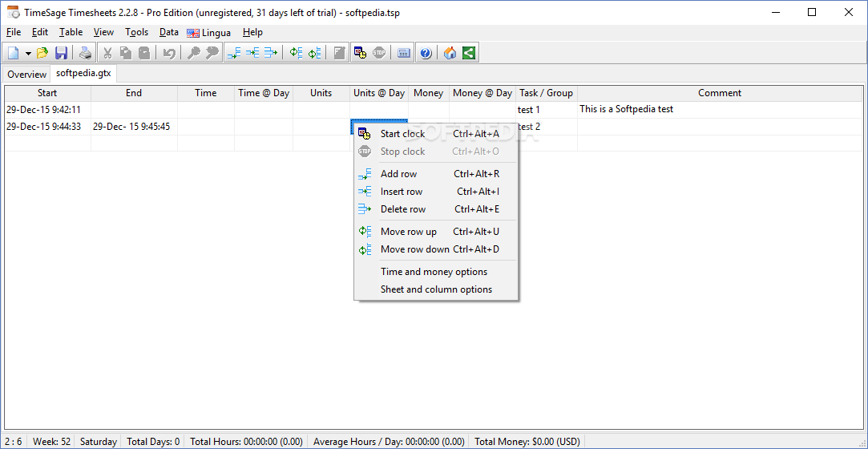Switch to the Overview tab
Image resolution: width=868 pixels, height=449 pixels.
click(27, 75)
